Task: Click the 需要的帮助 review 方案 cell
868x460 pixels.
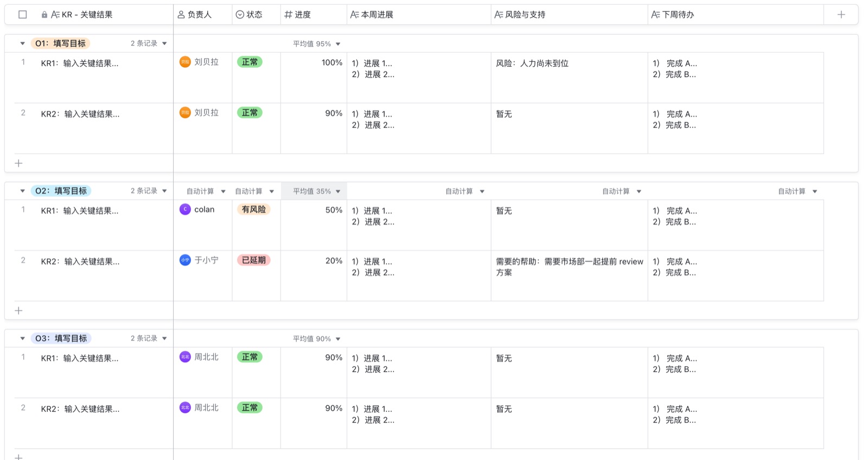Action: 569,276
